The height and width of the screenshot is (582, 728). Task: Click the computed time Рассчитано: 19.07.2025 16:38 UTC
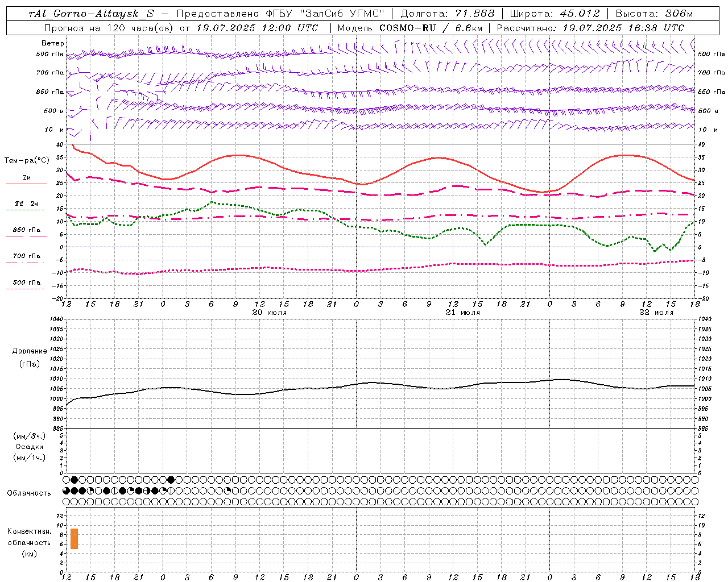590,28
